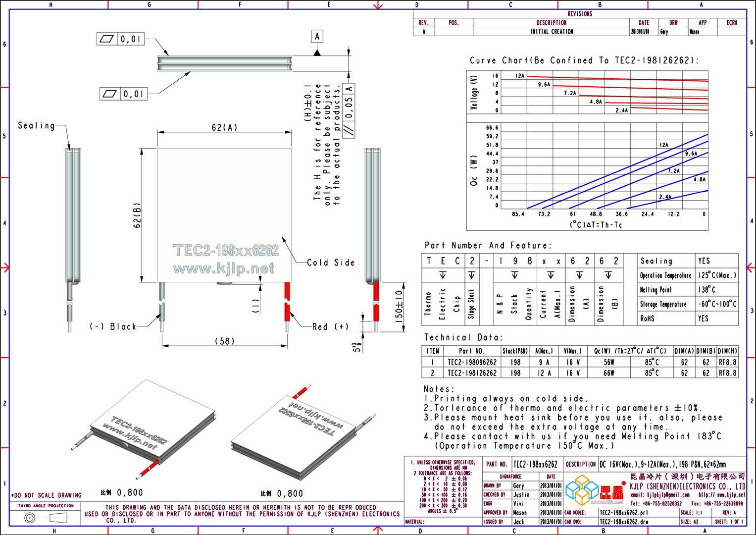Select the 'Sealing' leader label on left view
The image size is (756, 535).
point(36,125)
